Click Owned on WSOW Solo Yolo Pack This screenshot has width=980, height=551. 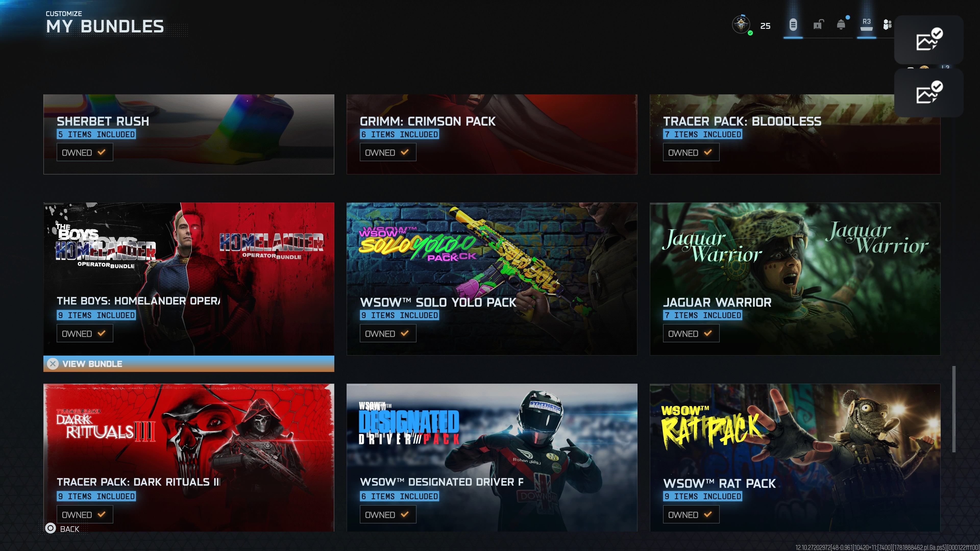tap(388, 333)
